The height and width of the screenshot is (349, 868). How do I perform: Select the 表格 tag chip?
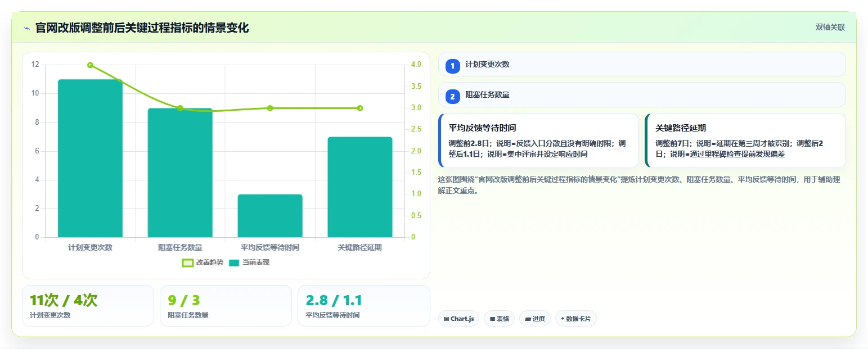[499, 319]
